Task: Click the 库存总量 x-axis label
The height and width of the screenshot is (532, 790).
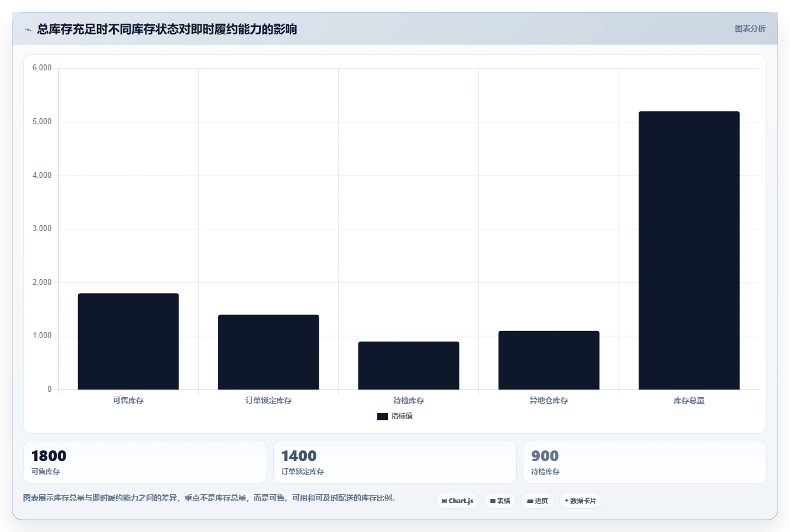Action: coord(689,401)
